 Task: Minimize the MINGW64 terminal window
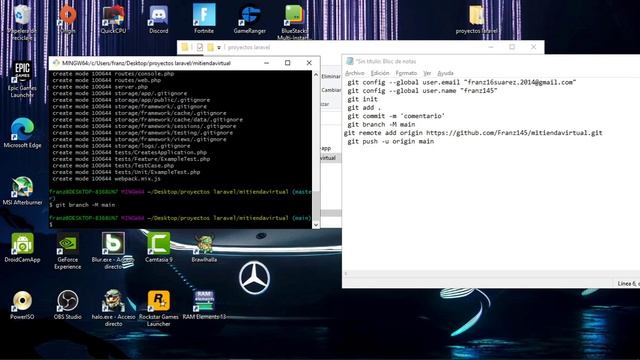pyautogui.click(x=266, y=63)
